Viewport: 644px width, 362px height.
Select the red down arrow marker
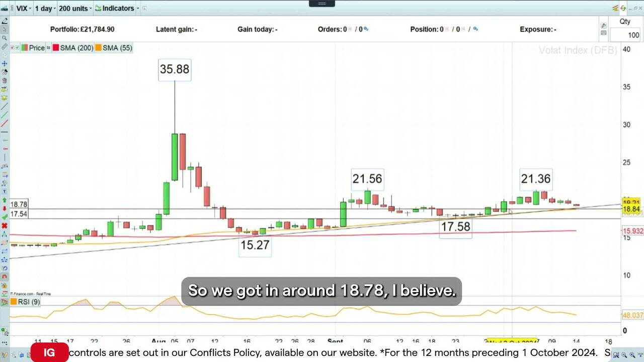[x=5, y=208]
